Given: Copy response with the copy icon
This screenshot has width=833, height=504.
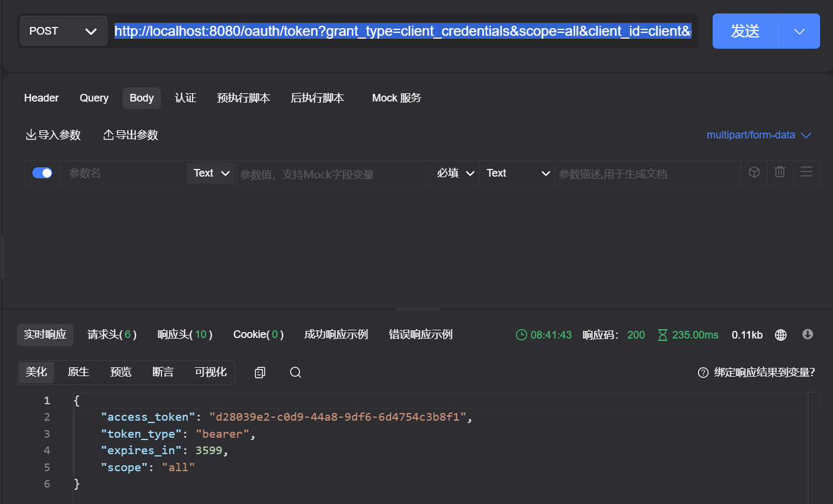Looking at the screenshot, I should 260,373.
